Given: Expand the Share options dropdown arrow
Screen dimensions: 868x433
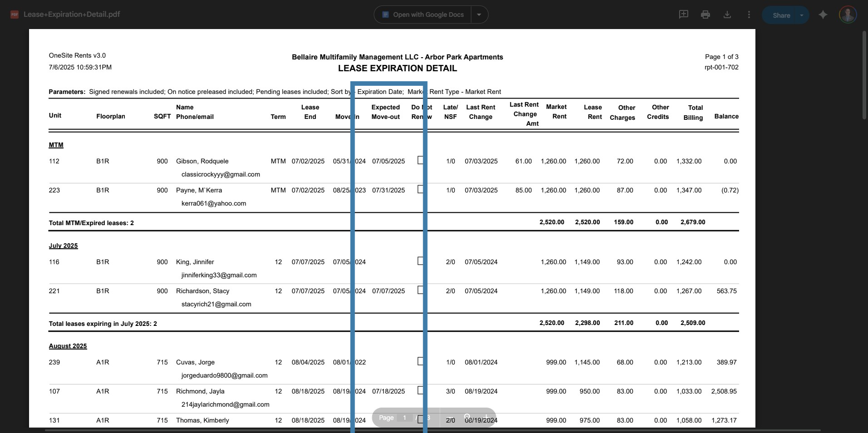Looking at the screenshot, I should point(802,15).
